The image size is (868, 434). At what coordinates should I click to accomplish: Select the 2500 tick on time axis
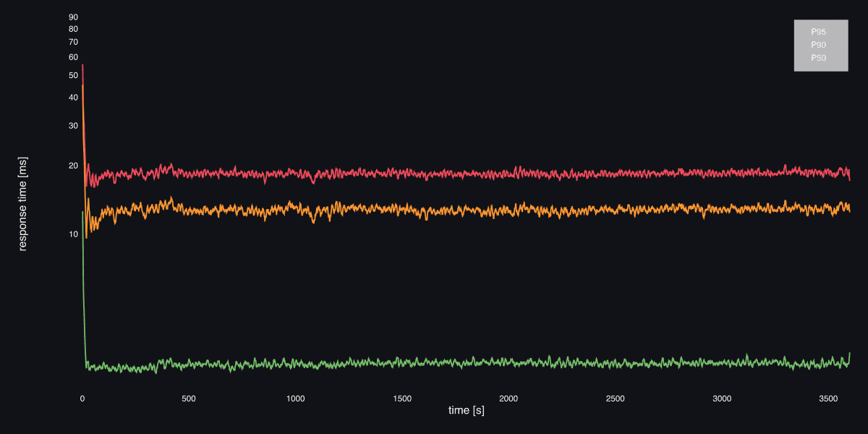616,399
